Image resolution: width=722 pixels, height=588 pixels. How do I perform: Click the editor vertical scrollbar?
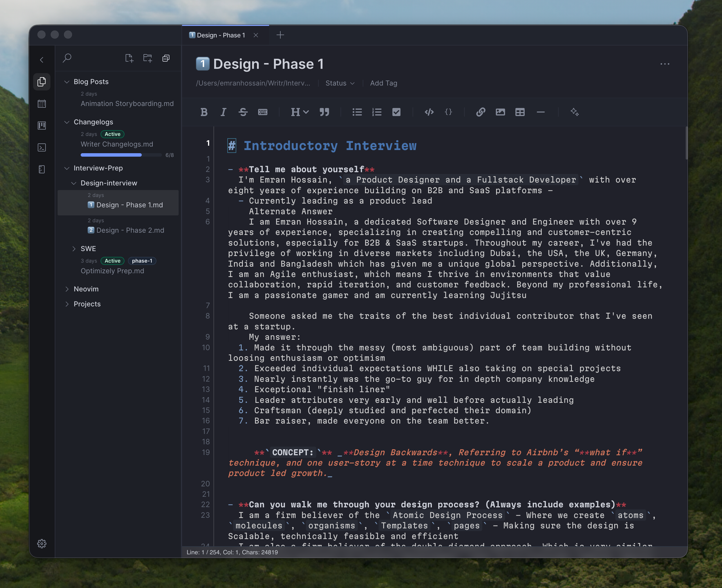tap(687, 143)
